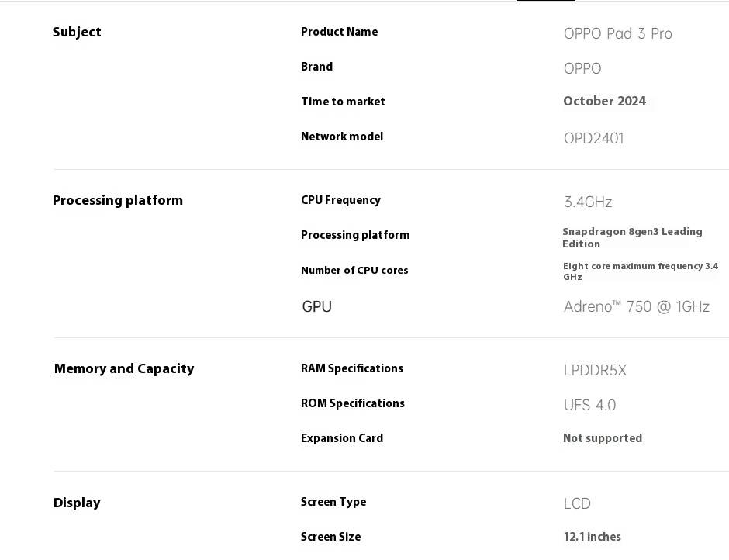This screenshot has width=729, height=560.
Task: Click the OPD2401 network model value
Action: 593,138
